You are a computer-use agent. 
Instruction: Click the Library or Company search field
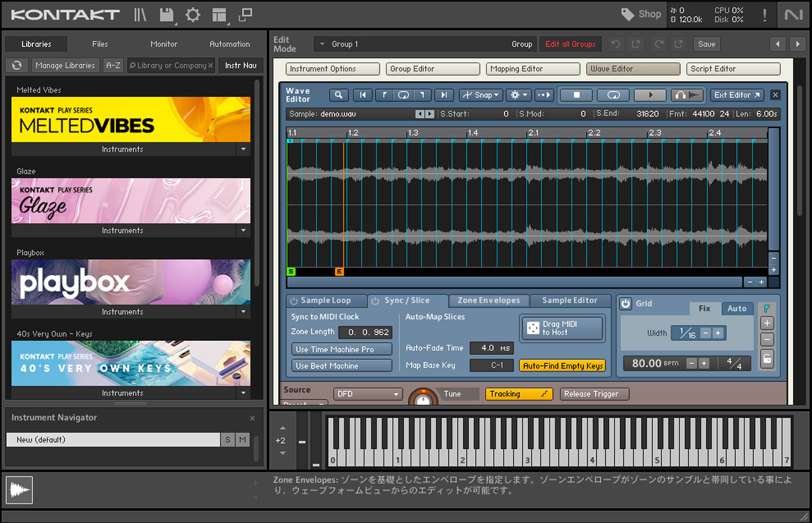(x=171, y=66)
